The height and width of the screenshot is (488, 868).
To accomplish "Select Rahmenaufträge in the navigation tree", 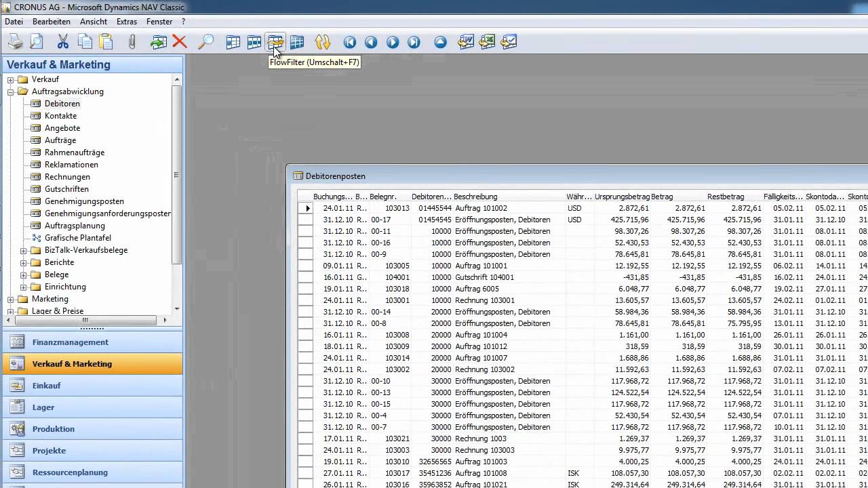I will (75, 152).
